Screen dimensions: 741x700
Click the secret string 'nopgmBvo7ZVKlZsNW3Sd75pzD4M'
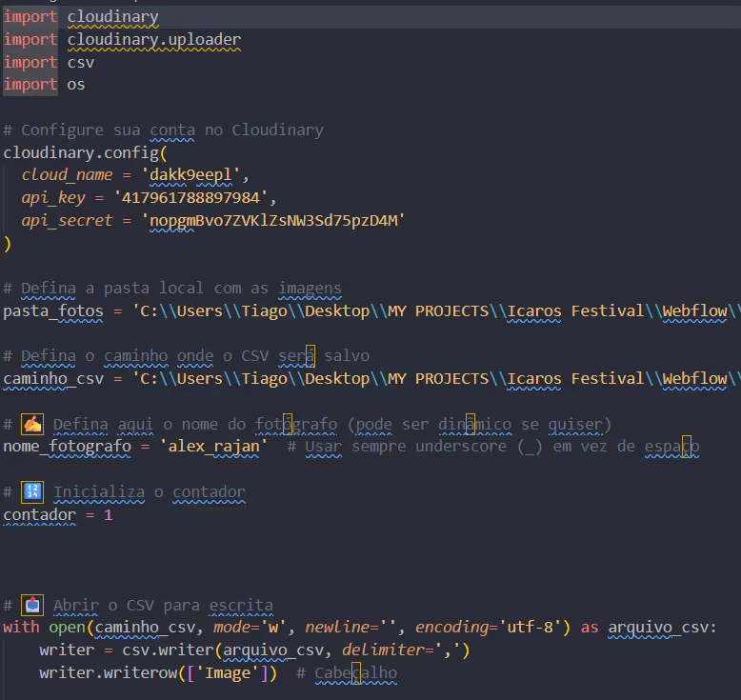(273, 220)
